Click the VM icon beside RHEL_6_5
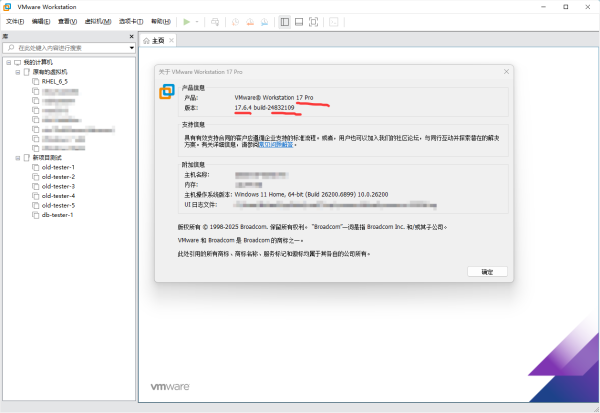This screenshot has width=600, height=413. [x=36, y=82]
